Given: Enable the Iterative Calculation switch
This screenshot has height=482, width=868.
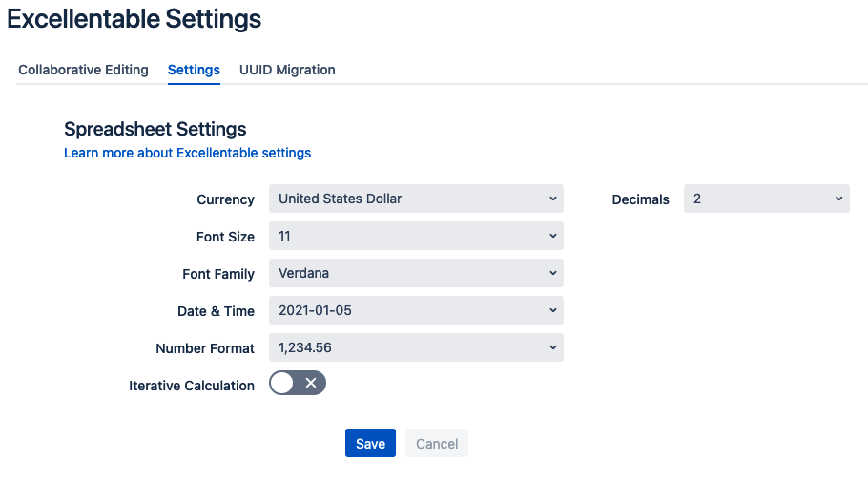Looking at the screenshot, I should click(298, 383).
